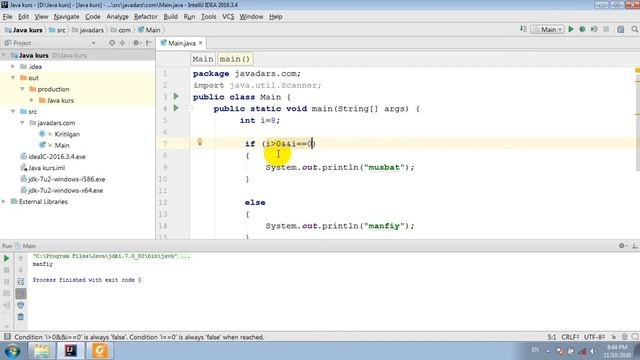Clear console with trash icon

point(20,317)
